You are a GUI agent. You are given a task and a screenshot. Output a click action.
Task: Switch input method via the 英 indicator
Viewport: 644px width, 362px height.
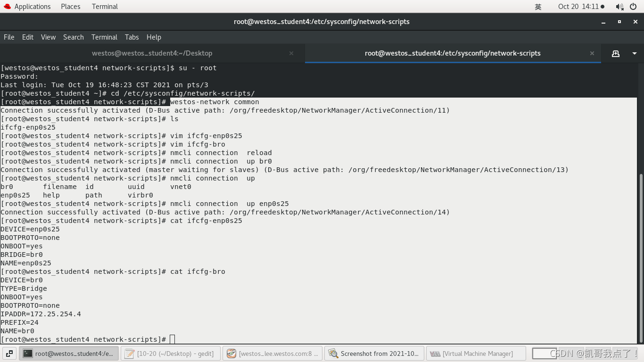(538, 6)
